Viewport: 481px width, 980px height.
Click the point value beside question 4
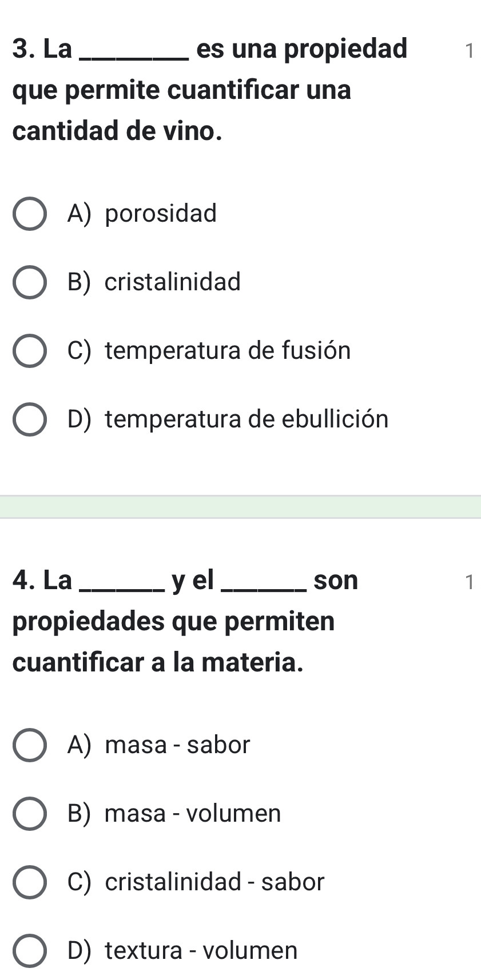click(469, 582)
